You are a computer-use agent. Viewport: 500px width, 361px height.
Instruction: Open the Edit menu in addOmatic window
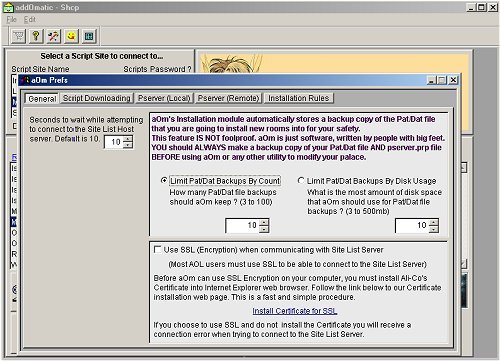[x=30, y=20]
